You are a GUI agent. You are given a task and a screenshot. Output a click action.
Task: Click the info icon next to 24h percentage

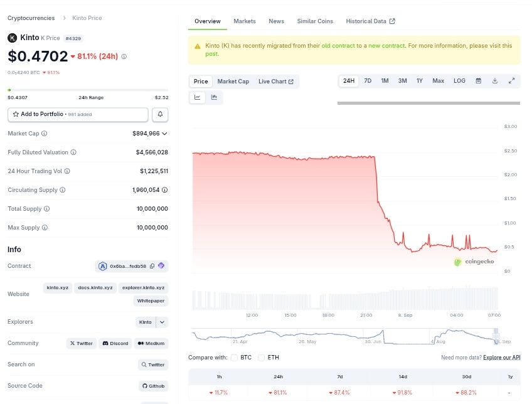coord(124,56)
